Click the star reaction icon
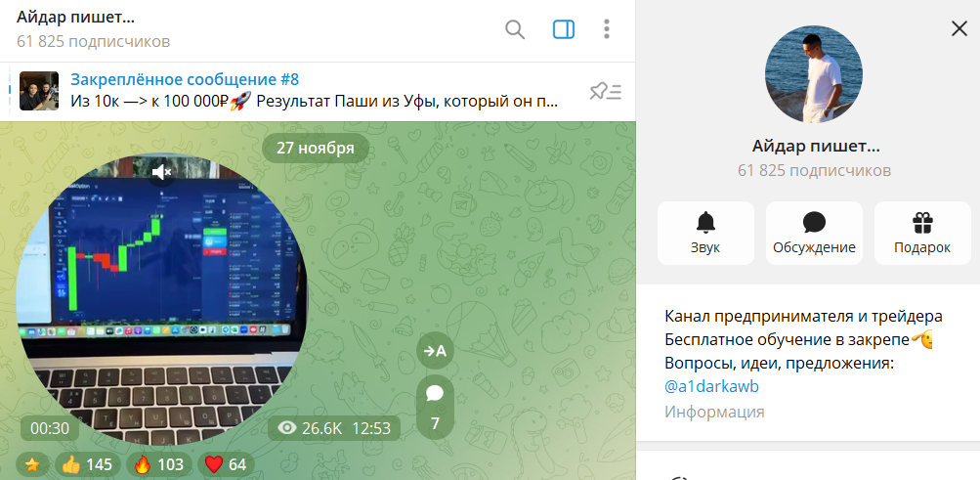This screenshot has width=980, height=480. [32, 464]
